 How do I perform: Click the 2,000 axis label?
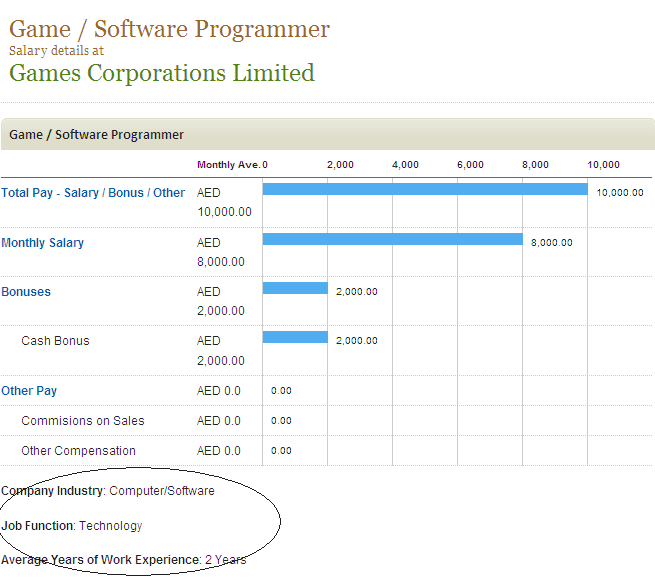click(x=340, y=165)
